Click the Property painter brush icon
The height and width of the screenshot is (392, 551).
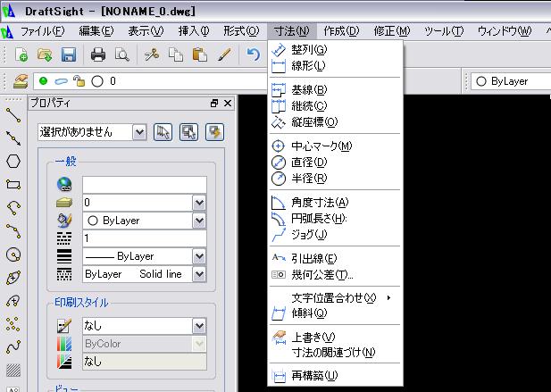pos(224,54)
